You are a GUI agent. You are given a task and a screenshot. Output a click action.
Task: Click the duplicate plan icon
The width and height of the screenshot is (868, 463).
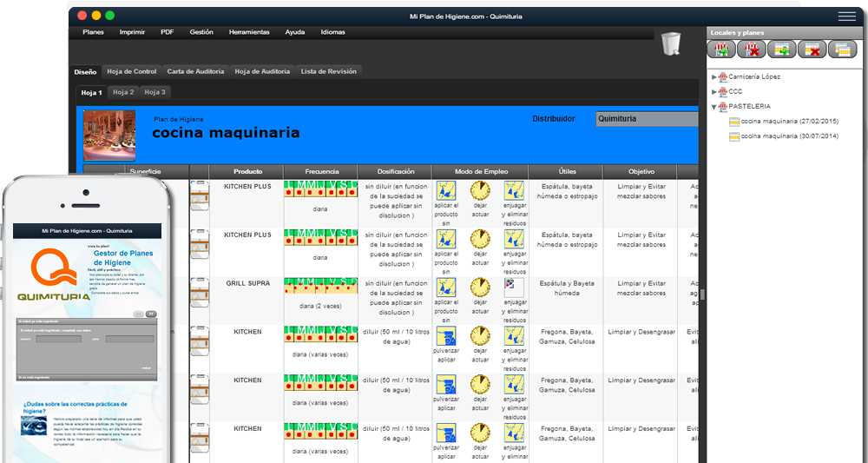pos(843,50)
